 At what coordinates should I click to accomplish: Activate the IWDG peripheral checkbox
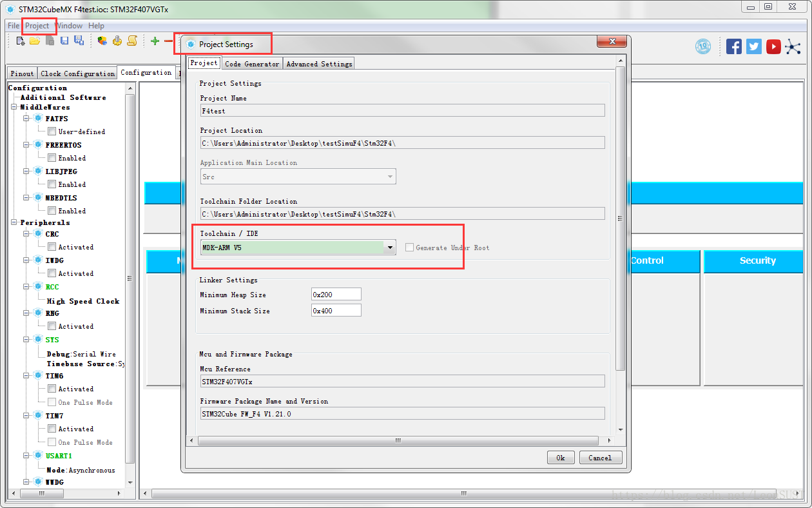coord(52,273)
